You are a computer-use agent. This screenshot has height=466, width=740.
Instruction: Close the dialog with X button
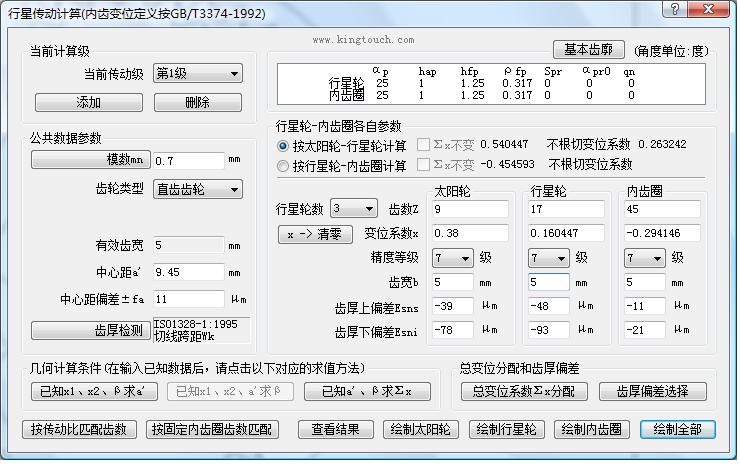pyautogui.click(x=709, y=9)
